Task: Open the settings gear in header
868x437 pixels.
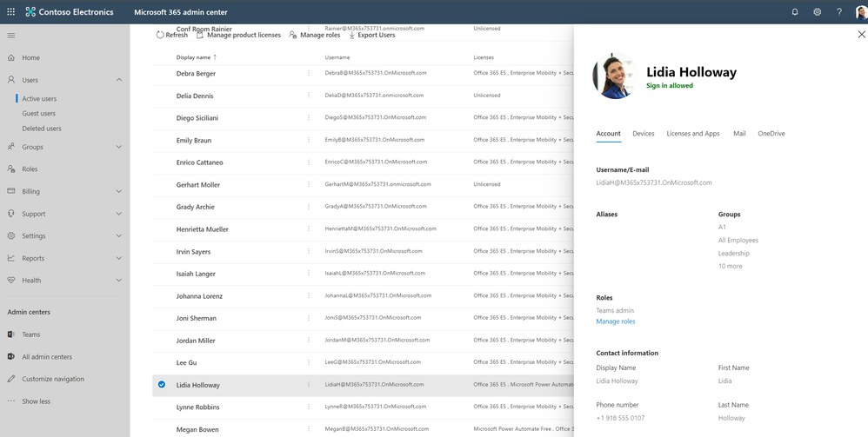Action: click(x=817, y=11)
